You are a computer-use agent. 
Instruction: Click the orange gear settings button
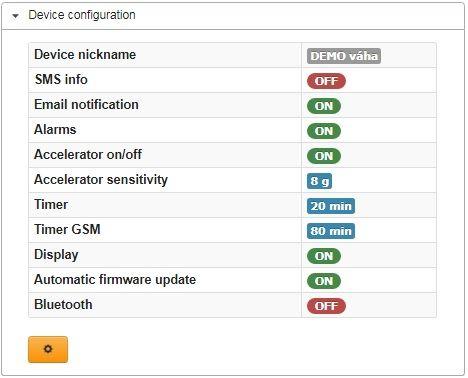(48, 349)
